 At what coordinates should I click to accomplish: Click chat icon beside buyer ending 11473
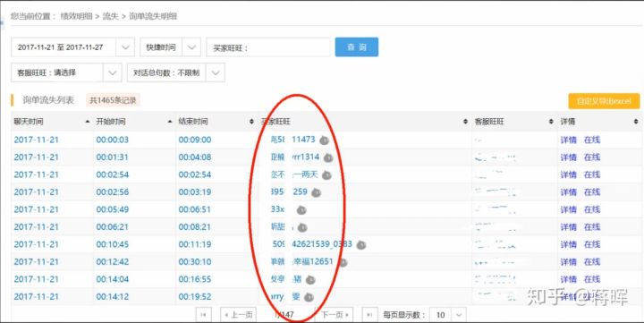[324, 140]
